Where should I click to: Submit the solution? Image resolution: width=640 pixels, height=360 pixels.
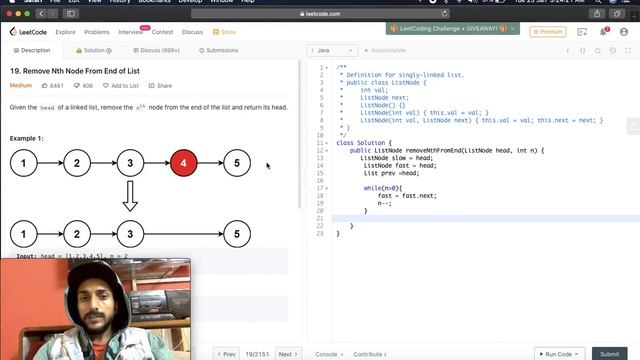pos(609,354)
